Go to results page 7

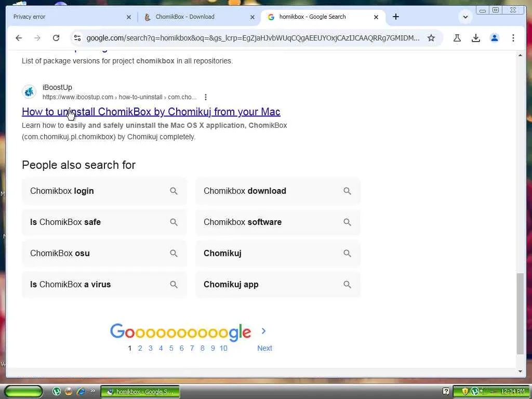click(x=192, y=348)
